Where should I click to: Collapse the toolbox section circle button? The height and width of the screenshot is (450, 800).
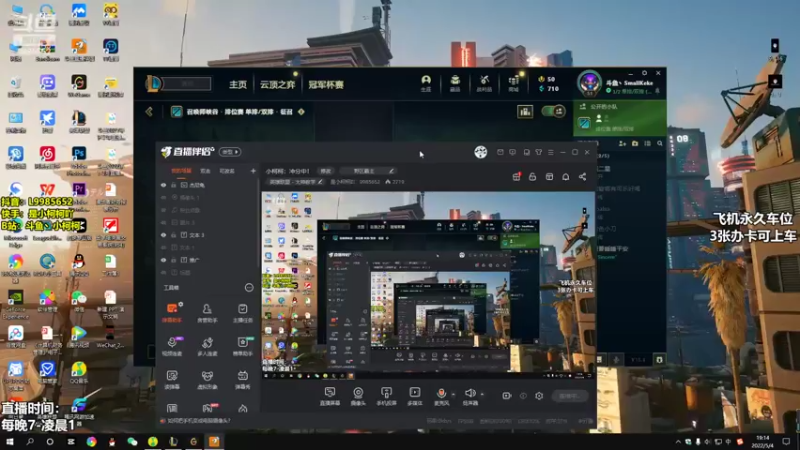(x=249, y=288)
